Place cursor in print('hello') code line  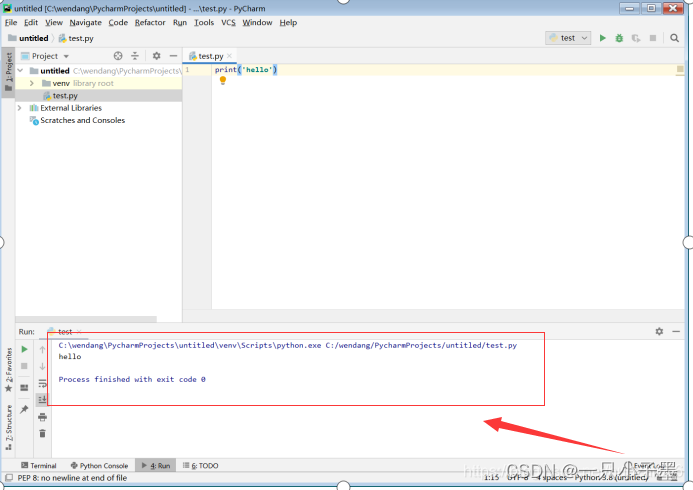[x=246, y=69]
